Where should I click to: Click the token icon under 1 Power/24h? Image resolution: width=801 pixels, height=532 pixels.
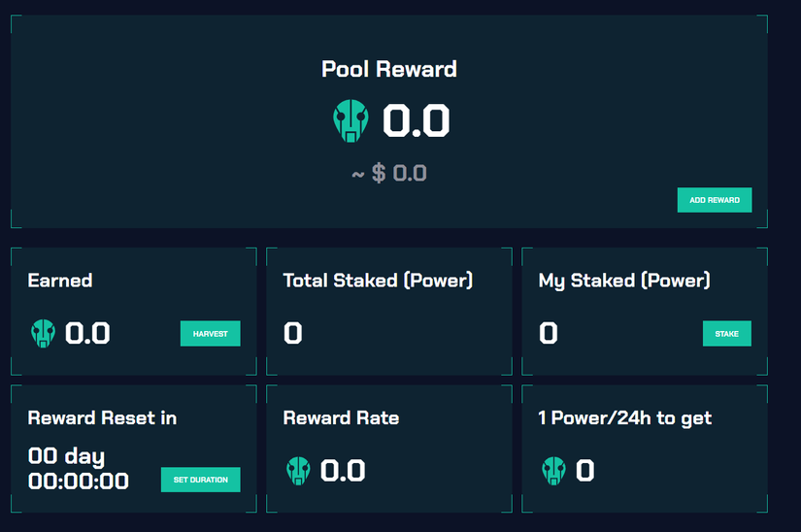coord(553,471)
